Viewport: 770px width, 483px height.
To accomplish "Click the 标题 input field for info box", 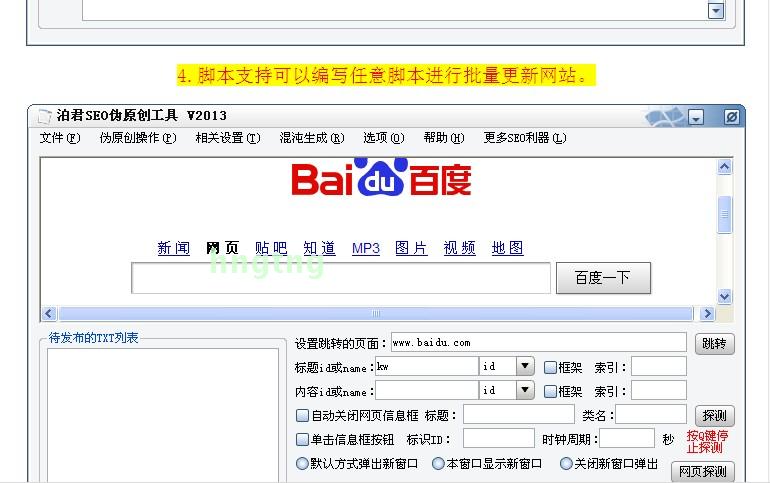I will click(519, 414).
